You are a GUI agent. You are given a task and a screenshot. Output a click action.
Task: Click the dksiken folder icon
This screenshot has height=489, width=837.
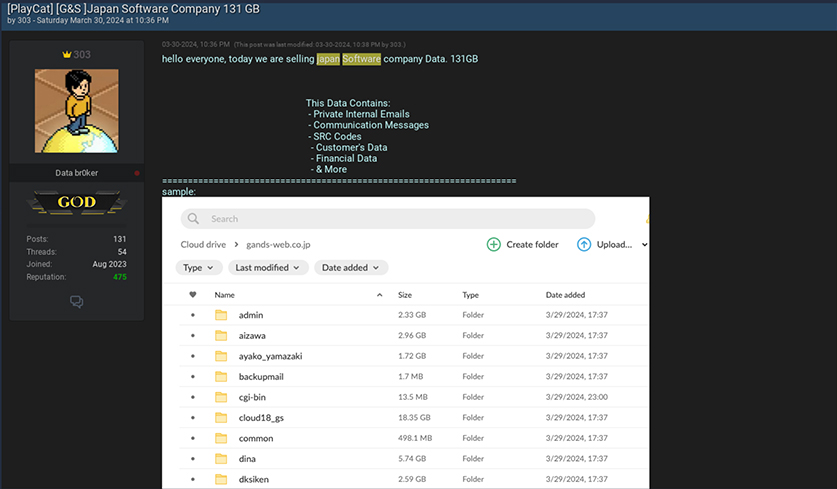coord(221,479)
